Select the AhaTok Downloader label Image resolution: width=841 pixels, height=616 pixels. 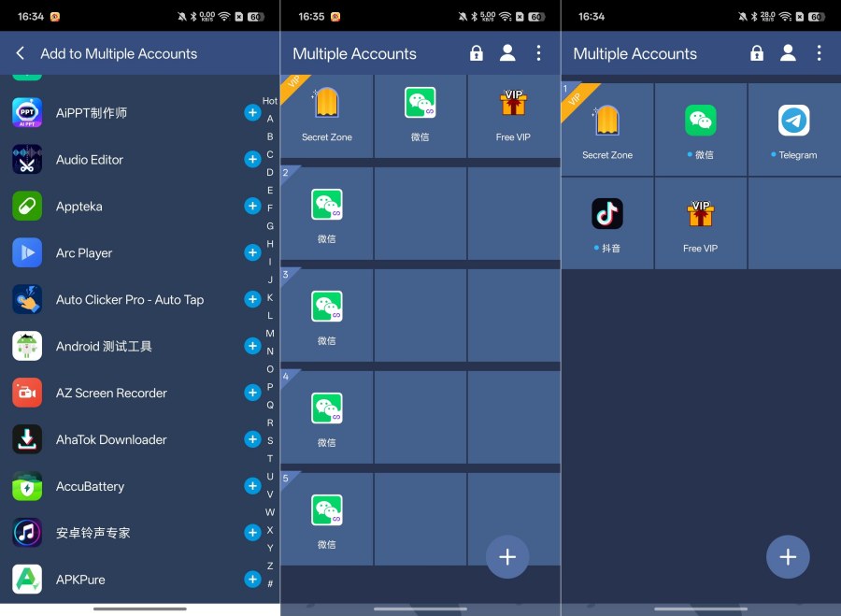tap(111, 439)
